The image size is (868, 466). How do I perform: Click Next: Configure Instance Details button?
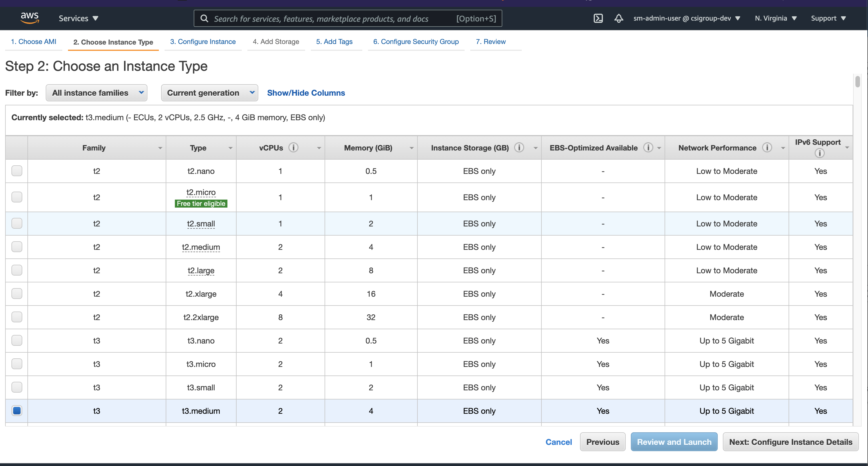791,442
